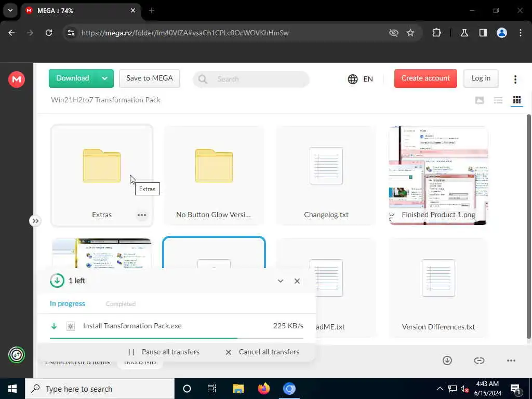Select the MEGA 74% browser tab
Screen dimensions: 532x399
coord(81,10)
